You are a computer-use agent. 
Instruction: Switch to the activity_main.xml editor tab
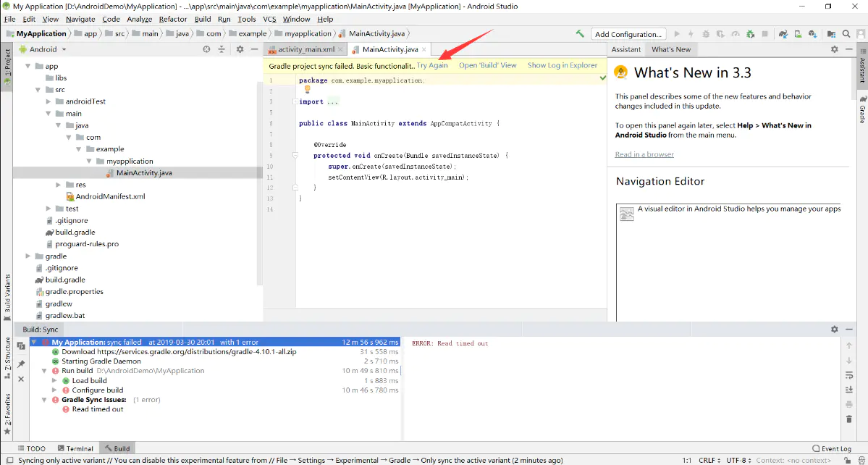tap(306, 49)
